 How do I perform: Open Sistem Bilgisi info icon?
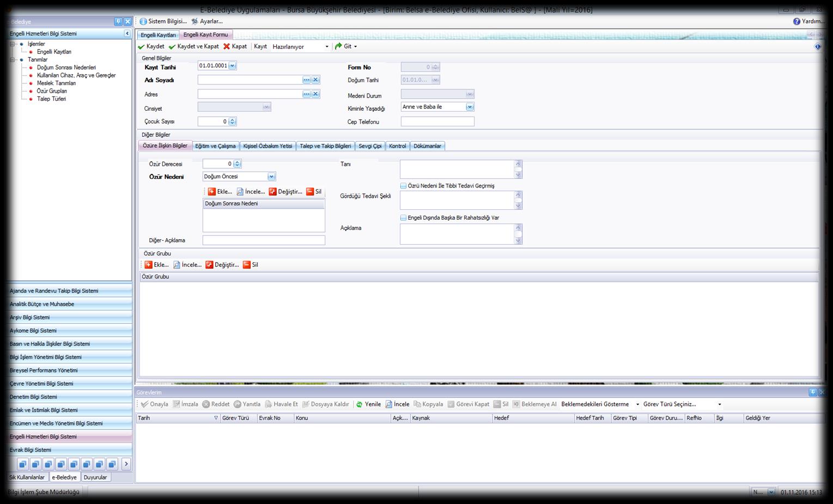pyautogui.click(x=143, y=21)
